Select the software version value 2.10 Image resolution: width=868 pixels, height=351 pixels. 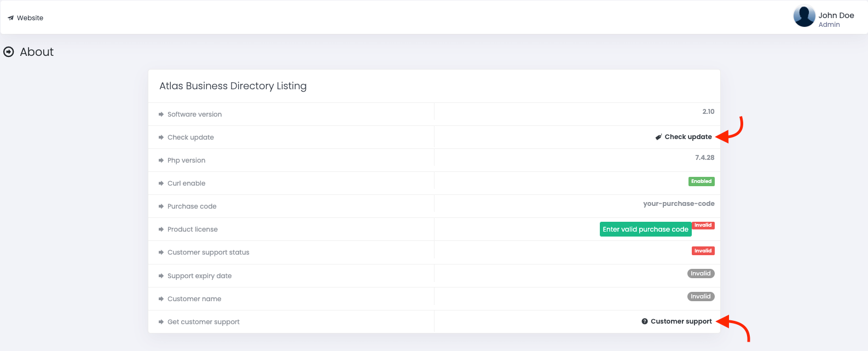pyautogui.click(x=708, y=112)
